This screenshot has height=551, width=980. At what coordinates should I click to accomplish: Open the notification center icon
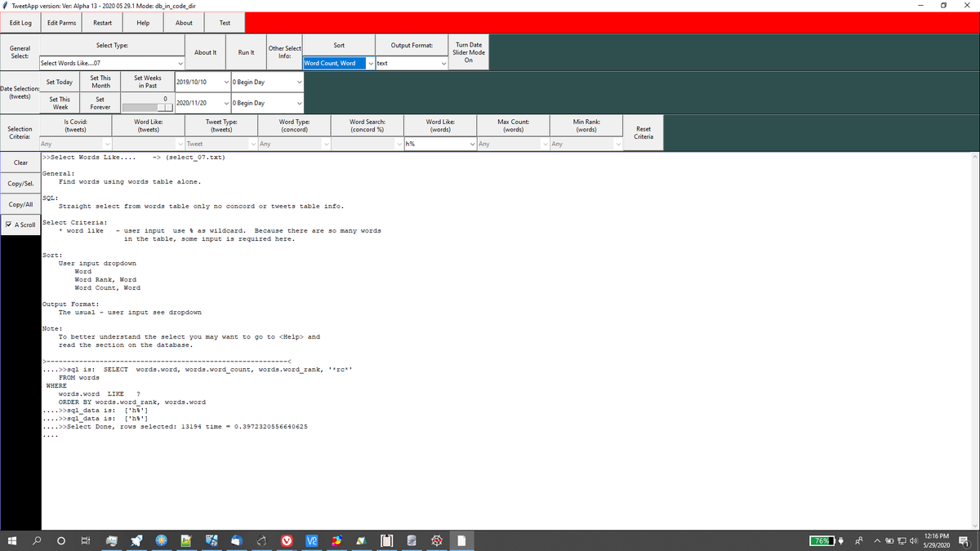tap(964, 540)
